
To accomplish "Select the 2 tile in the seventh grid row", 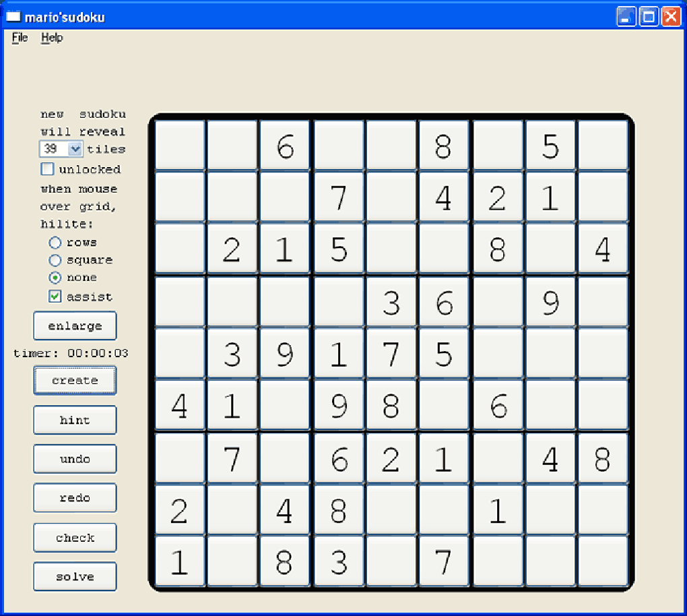I will click(391, 458).
